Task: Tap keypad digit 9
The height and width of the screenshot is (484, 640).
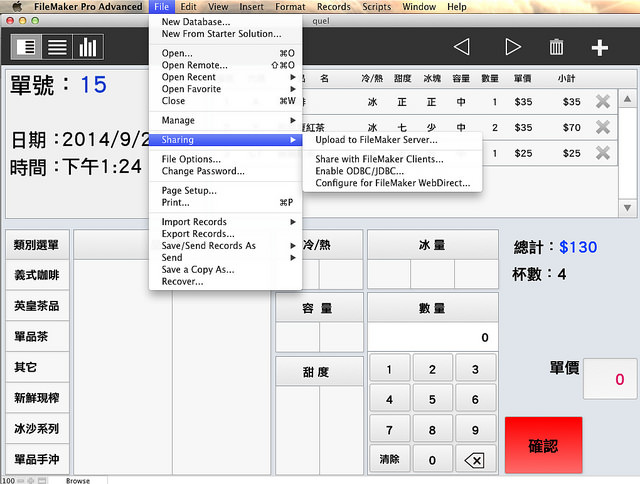Action: (475, 430)
